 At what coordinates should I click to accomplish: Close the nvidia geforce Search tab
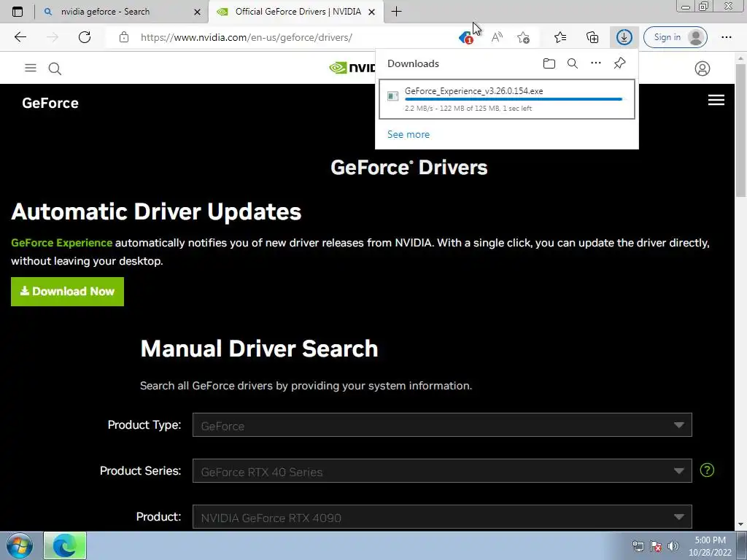(x=197, y=12)
